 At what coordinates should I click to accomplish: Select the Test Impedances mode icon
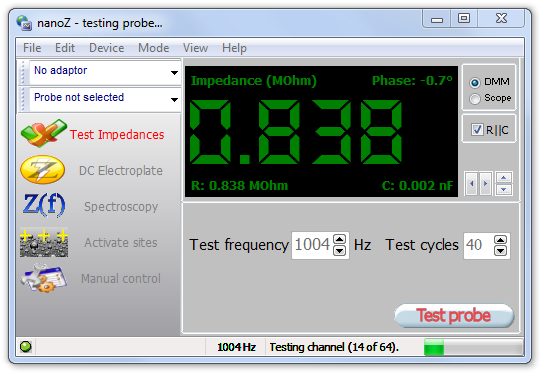pyautogui.click(x=44, y=134)
